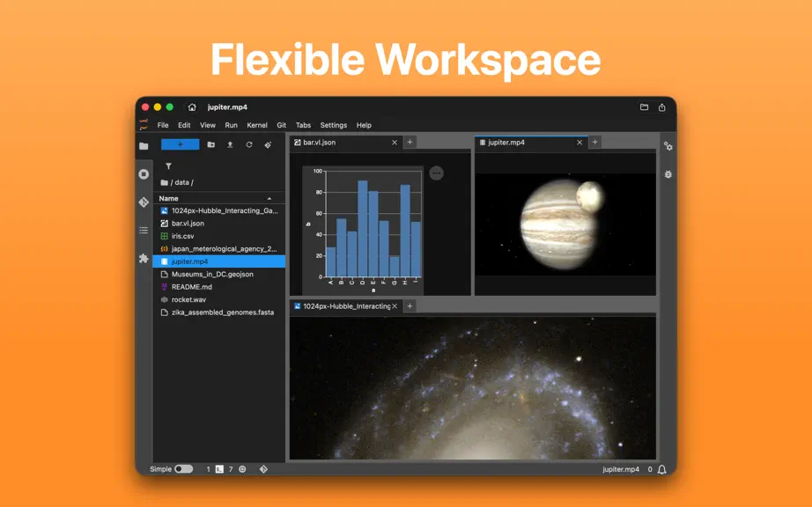Click the New Folder toolbar icon
Image resolution: width=812 pixels, height=507 pixels.
pyautogui.click(x=210, y=145)
